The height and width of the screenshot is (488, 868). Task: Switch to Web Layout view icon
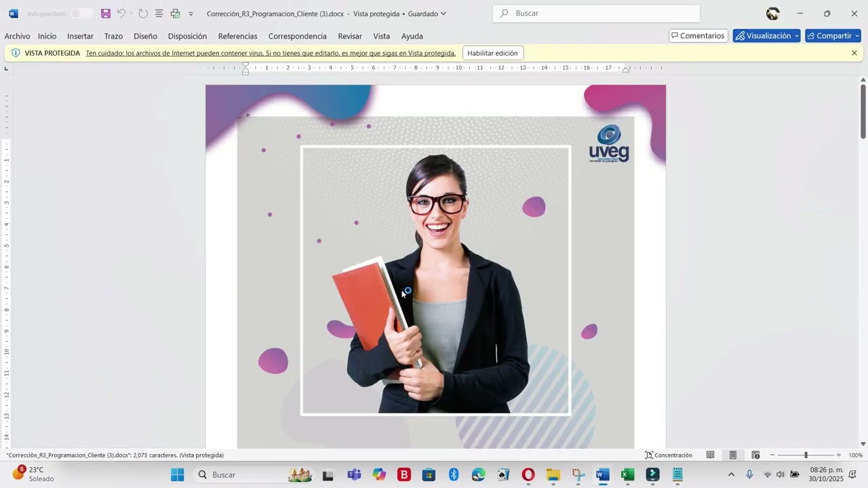click(755, 455)
